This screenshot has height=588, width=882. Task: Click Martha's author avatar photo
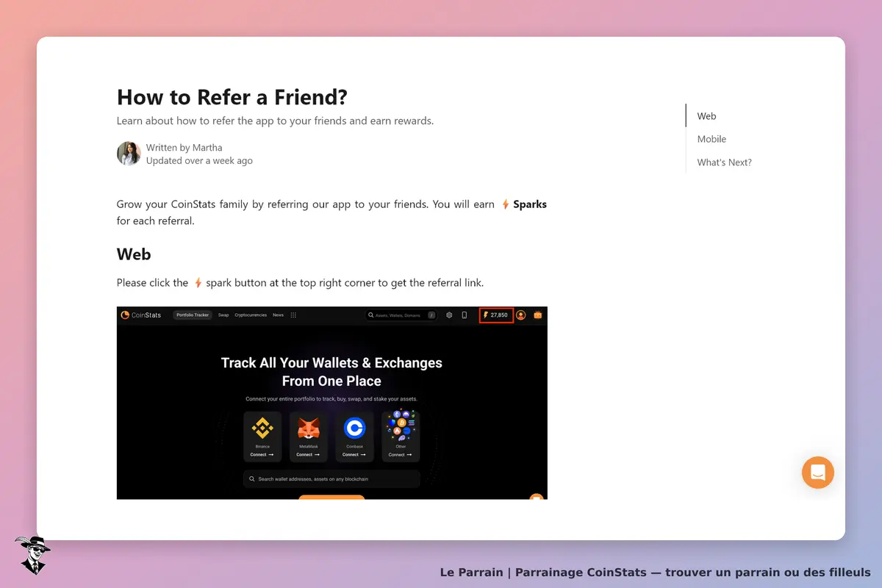pos(129,154)
